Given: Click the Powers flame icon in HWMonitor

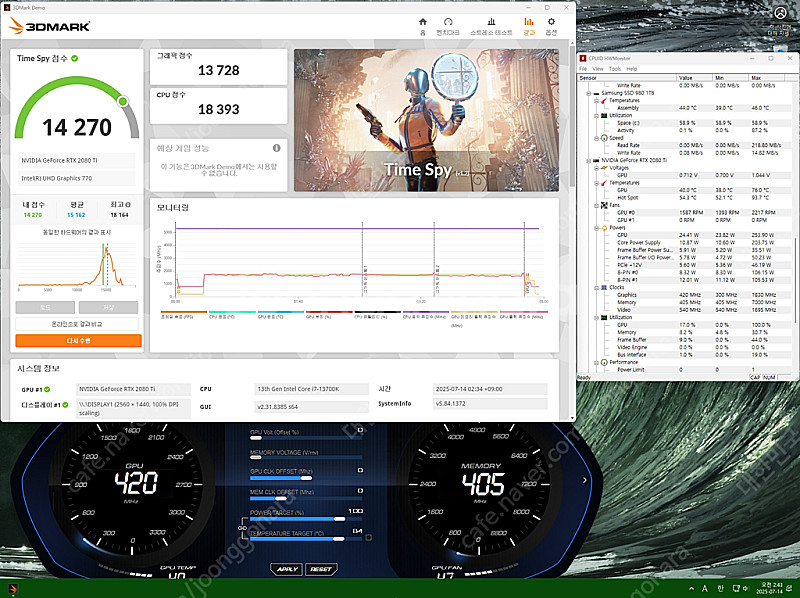Looking at the screenshot, I should point(604,228).
